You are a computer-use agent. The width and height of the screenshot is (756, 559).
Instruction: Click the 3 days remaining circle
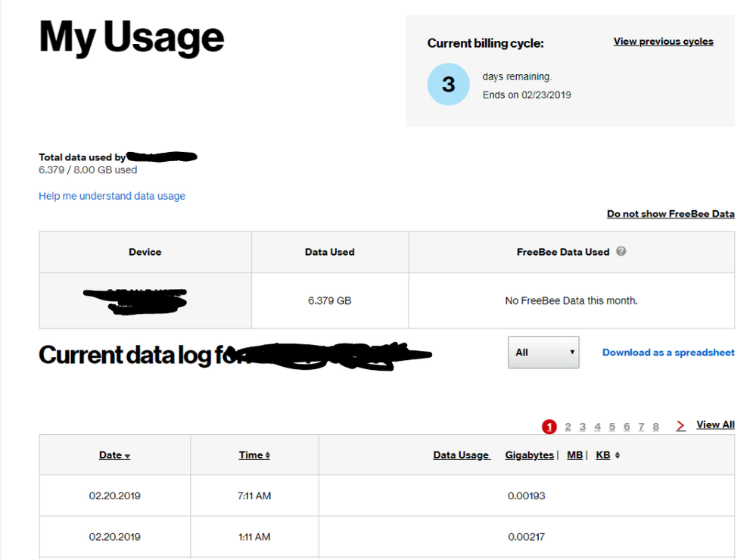448,84
